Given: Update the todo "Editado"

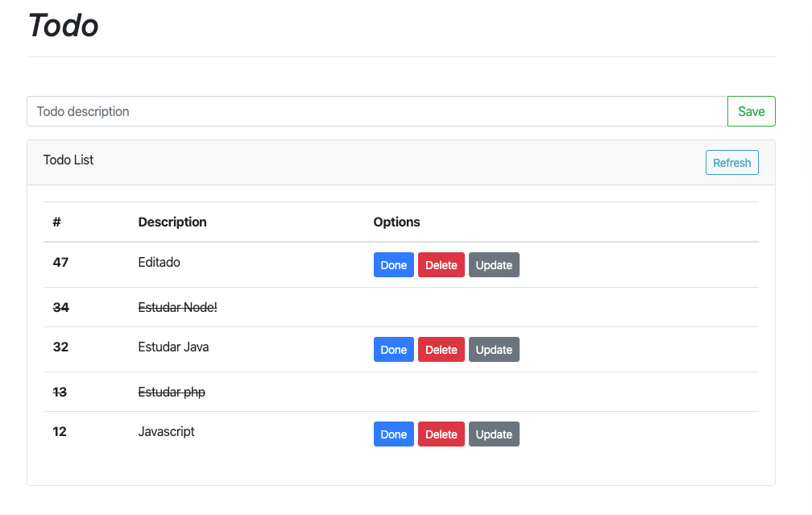Looking at the screenshot, I should pyautogui.click(x=494, y=264).
